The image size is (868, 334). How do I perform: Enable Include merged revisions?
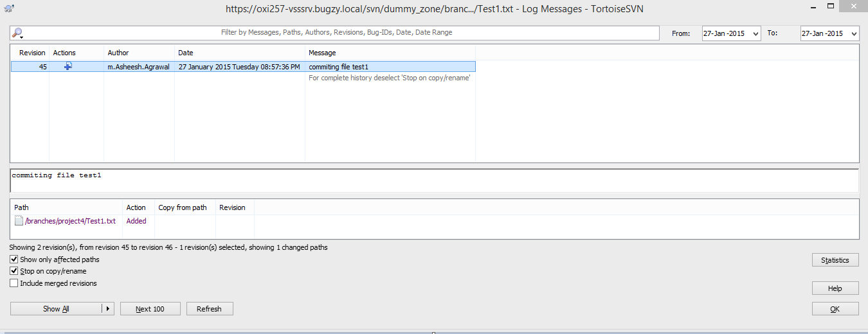coord(14,283)
